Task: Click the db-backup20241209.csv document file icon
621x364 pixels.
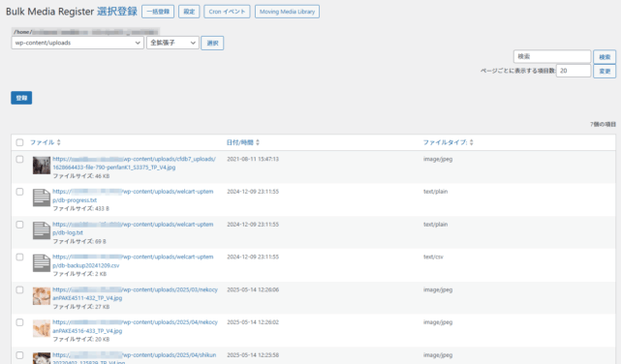Action: pos(42,263)
